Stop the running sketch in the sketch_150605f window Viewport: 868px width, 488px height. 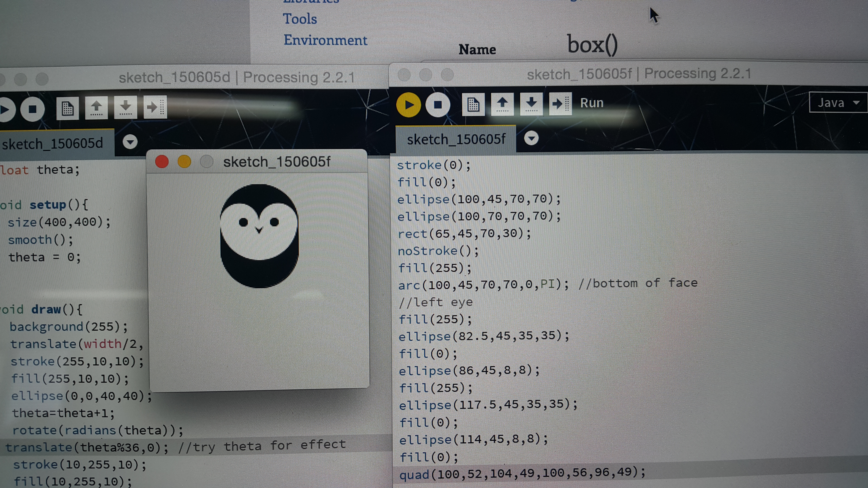[x=438, y=105]
